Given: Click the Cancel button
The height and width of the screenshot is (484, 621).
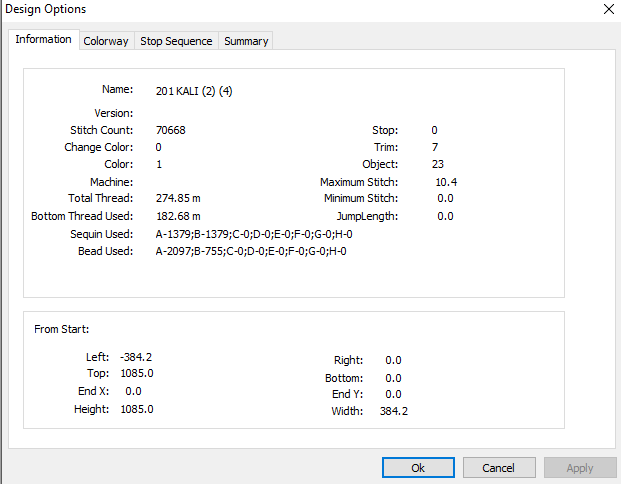Looking at the screenshot, I should (x=499, y=468).
